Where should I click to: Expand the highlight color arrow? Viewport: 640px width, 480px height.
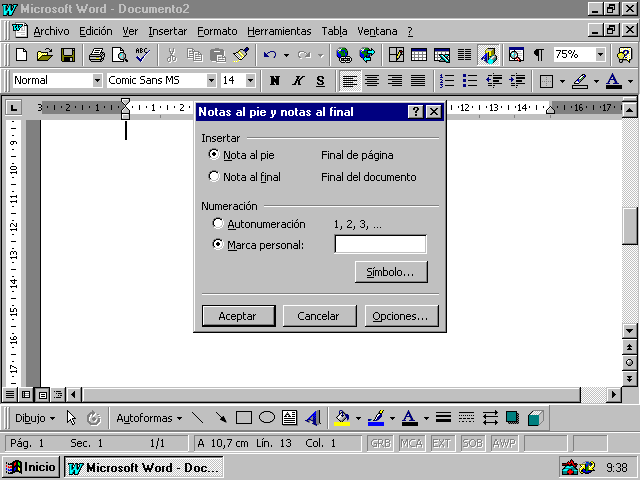click(596, 81)
